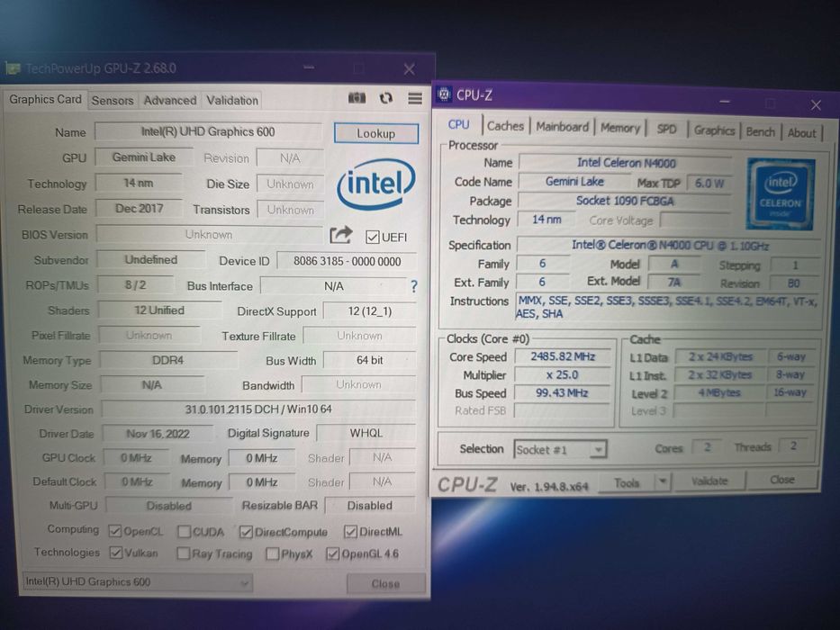Viewport: 840px width, 630px height.
Task: Open the About tab in CPU-Z
Action: pos(801,133)
